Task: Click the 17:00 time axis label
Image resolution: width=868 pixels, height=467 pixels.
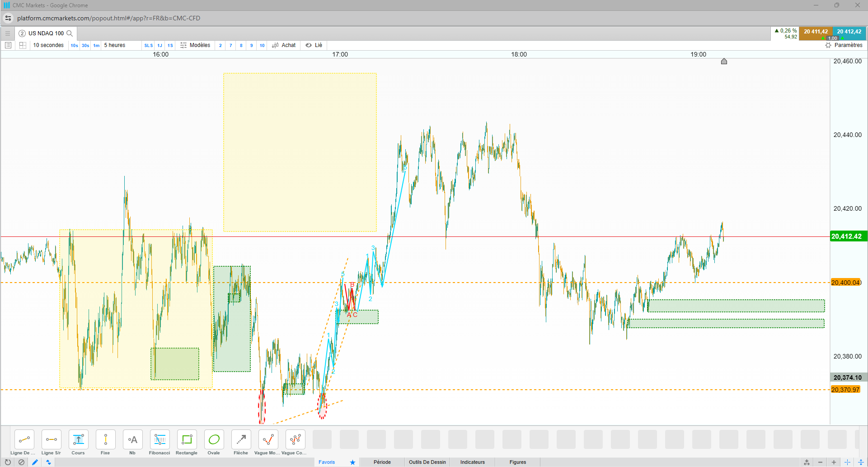Action: pos(340,54)
